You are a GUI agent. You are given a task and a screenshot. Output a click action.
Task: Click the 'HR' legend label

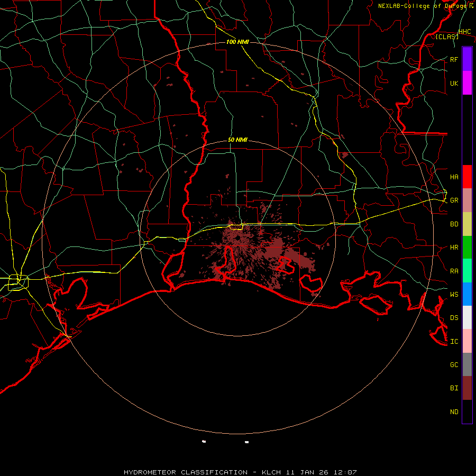[454, 248]
